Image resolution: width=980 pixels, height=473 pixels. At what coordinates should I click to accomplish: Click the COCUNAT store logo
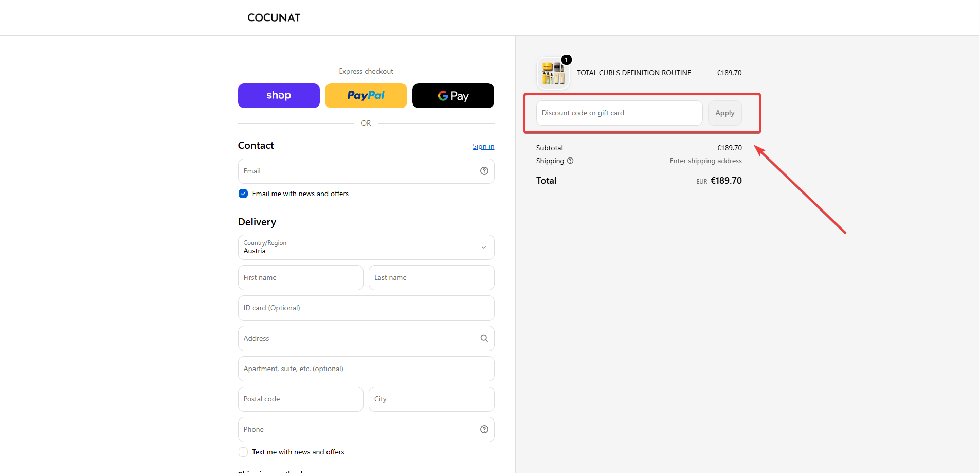(x=274, y=17)
